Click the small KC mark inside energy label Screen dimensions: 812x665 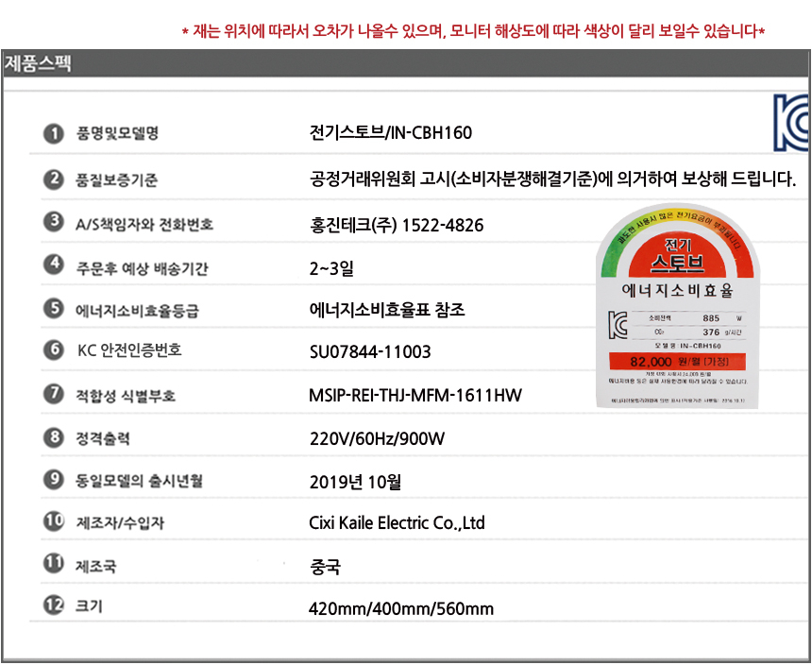pyautogui.click(x=617, y=324)
